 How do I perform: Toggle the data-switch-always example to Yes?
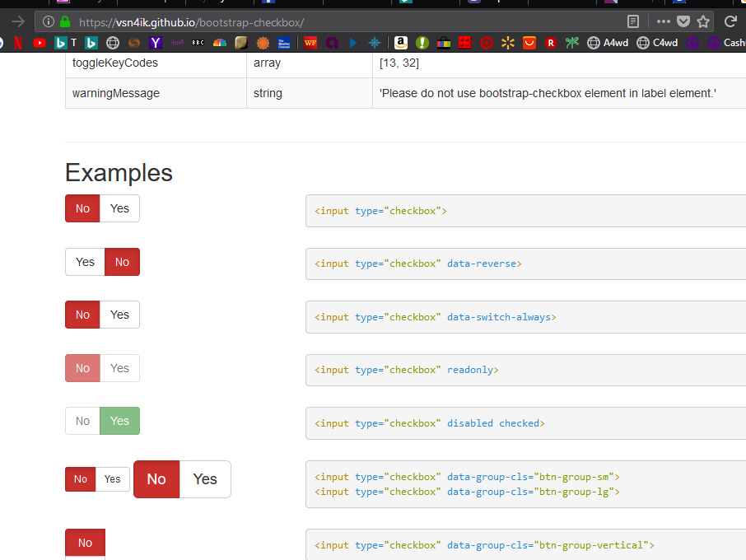pyautogui.click(x=120, y=315)
